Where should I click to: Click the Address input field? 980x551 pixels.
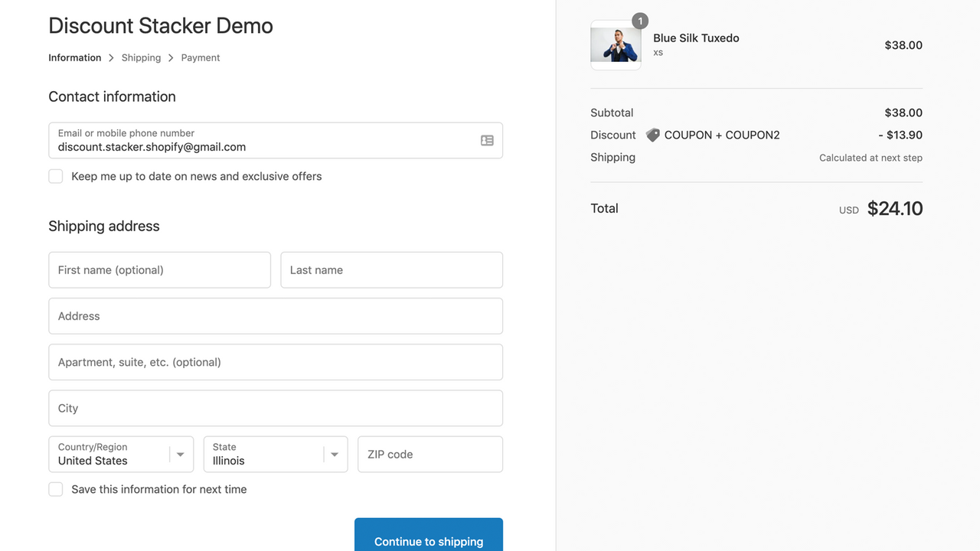276,316
